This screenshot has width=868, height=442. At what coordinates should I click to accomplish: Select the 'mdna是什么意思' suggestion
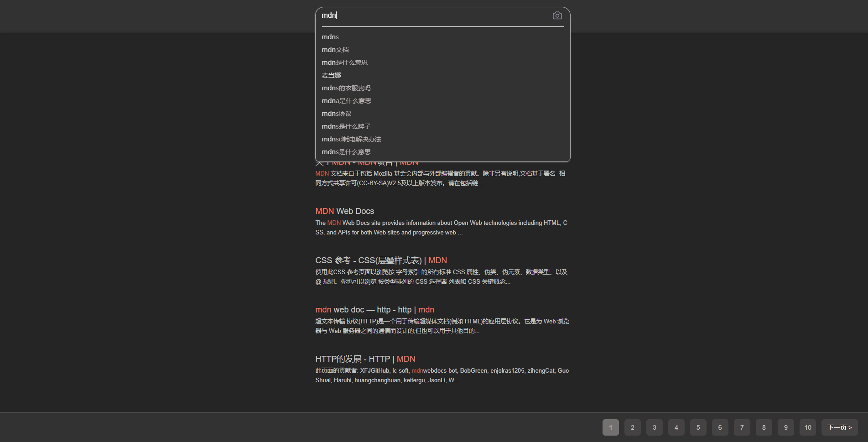click(x=346, y=101)
